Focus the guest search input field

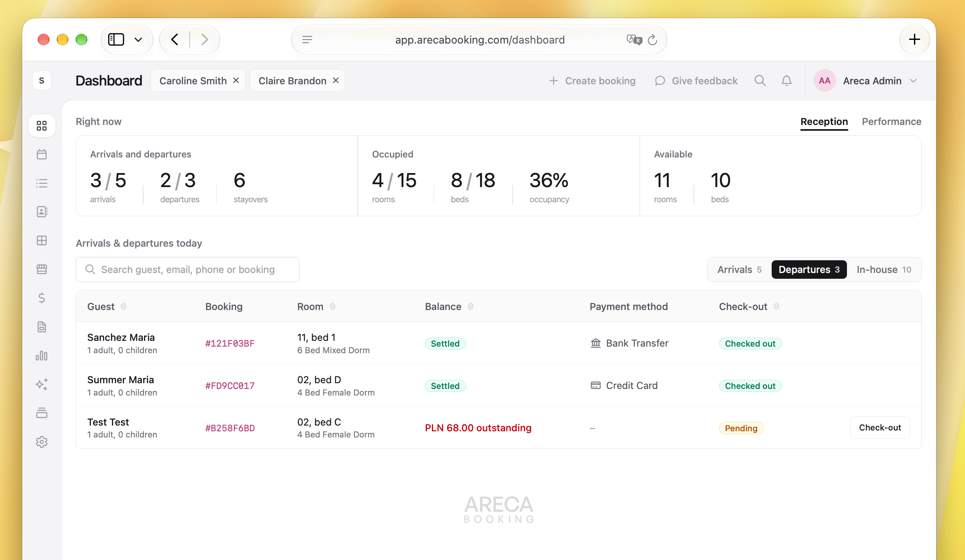(188, 270)
